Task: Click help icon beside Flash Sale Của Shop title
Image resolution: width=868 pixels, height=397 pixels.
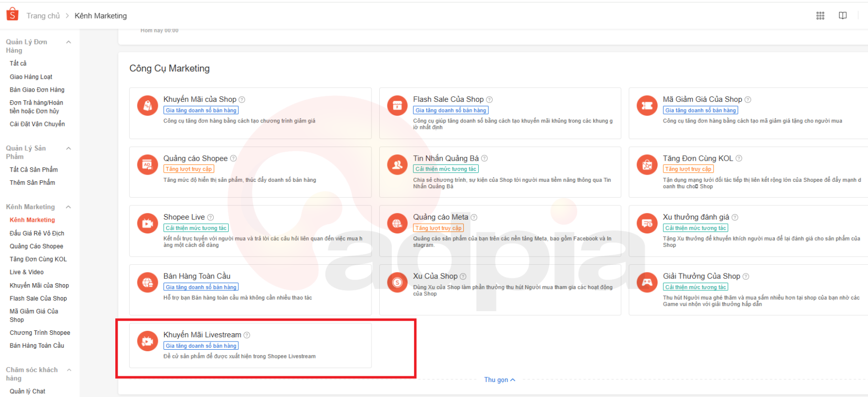Action: click(489, 99)
